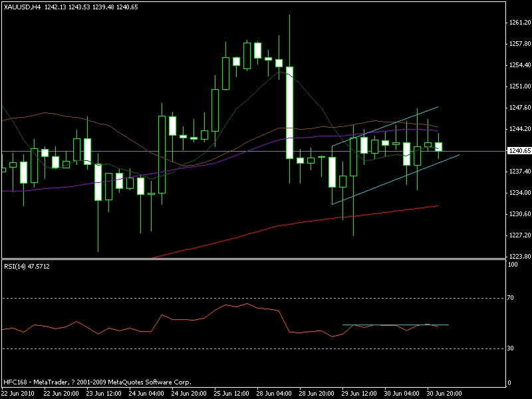Click the 28 Jun 20:00 time label
The width and height of the screenshot is (532, 399).
tap(317, 394)
